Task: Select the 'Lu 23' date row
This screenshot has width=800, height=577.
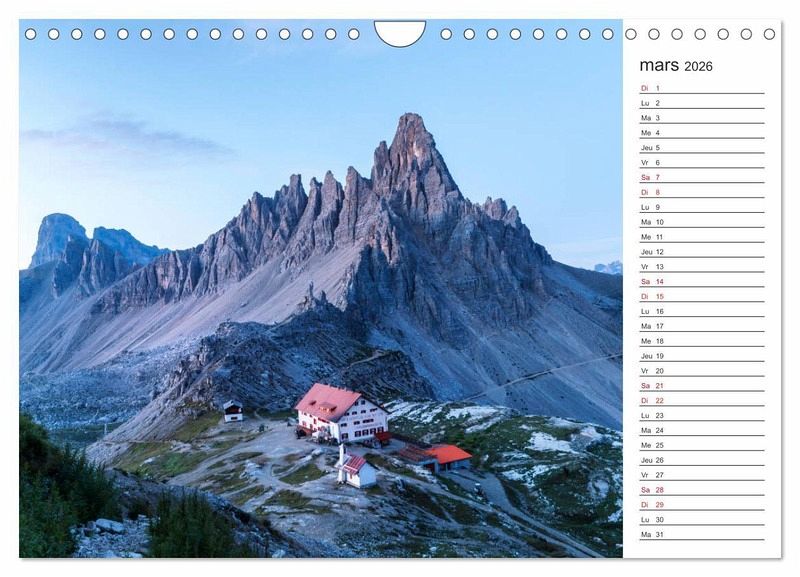Action: [702, 415]
